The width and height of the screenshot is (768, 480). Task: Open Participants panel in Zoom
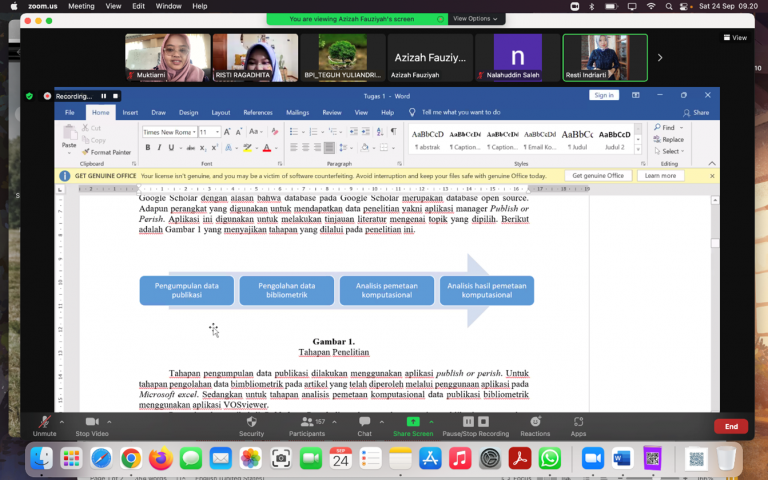[307, 426]
